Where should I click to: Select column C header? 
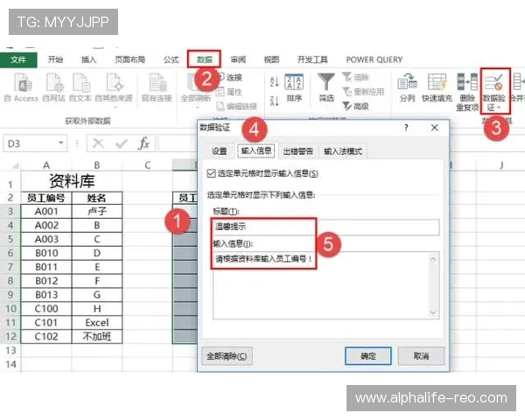pos(147,165)
